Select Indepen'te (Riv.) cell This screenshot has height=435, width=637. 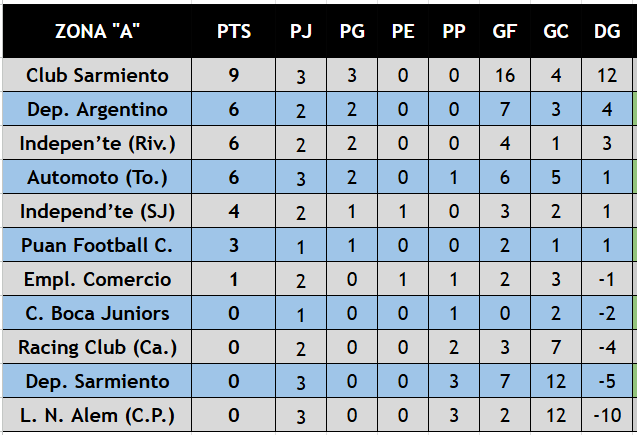97,143
